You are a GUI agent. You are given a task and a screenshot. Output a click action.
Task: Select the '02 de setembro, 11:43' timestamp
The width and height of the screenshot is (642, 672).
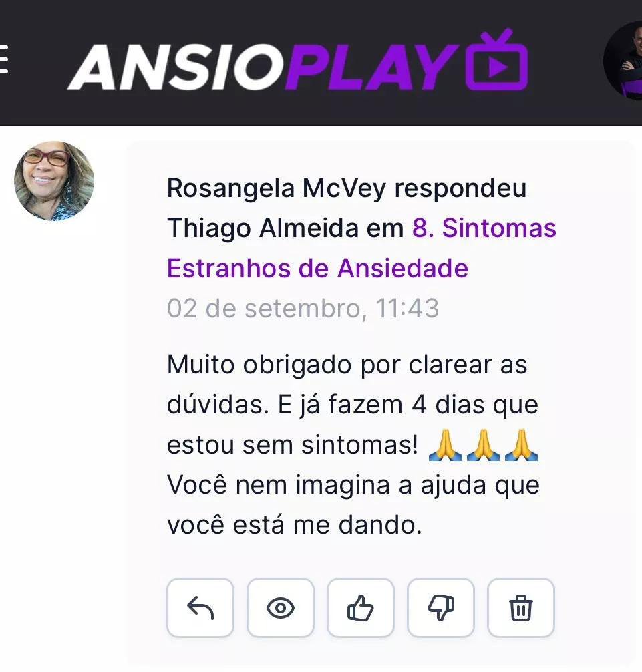tap(303, 308)
